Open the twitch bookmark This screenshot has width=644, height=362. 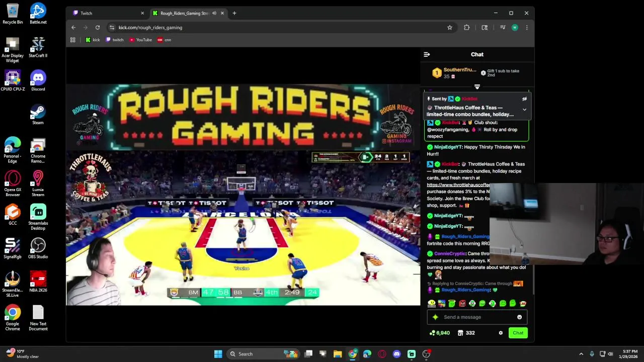click(x=115, y=40)
